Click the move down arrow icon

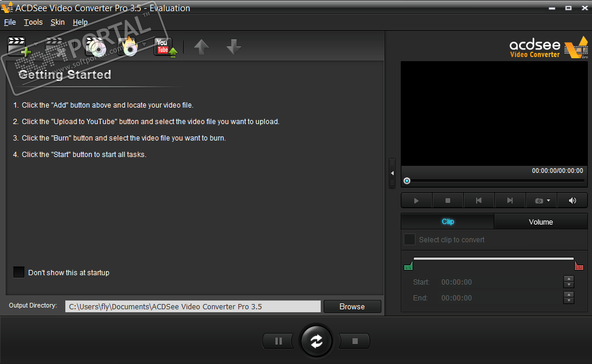click(234, 47)
